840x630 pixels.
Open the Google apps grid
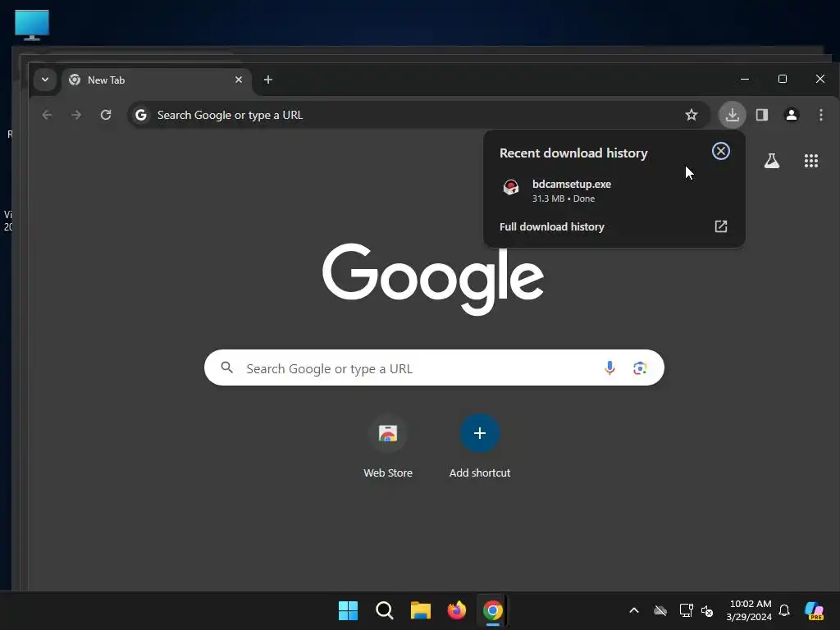pos(811,161)
